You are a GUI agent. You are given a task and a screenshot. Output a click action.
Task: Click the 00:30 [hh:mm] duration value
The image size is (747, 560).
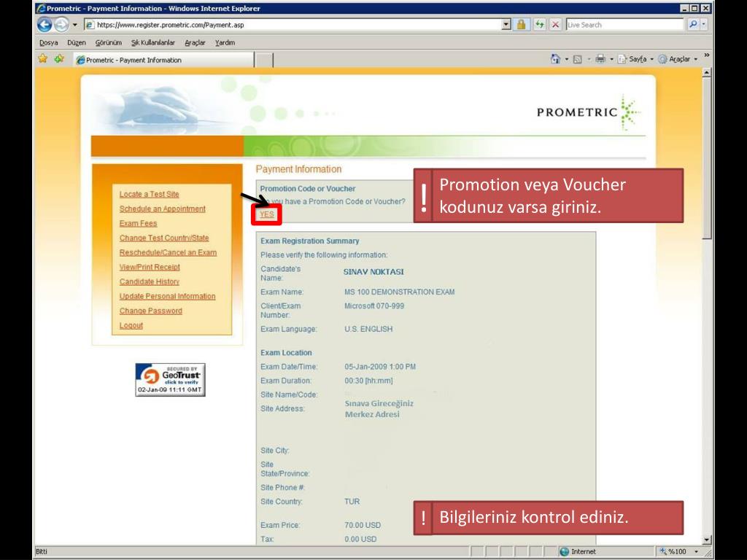click(368, 381)
